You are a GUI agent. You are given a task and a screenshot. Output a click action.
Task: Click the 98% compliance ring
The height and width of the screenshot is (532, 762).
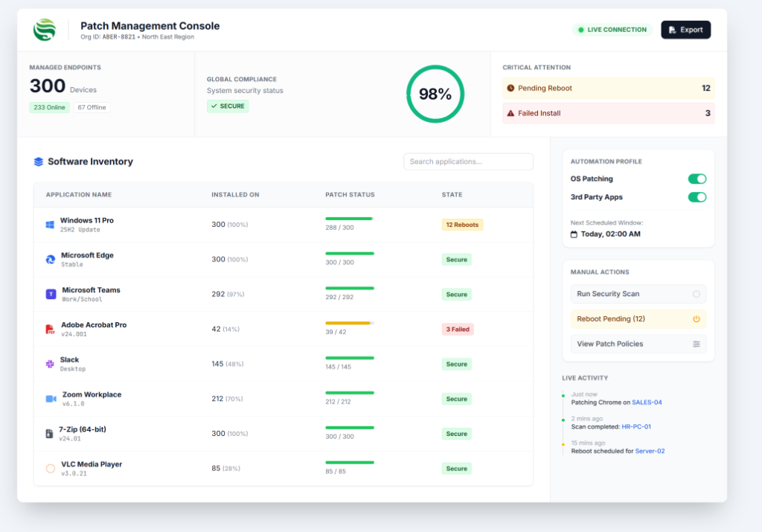click(435, 94)
